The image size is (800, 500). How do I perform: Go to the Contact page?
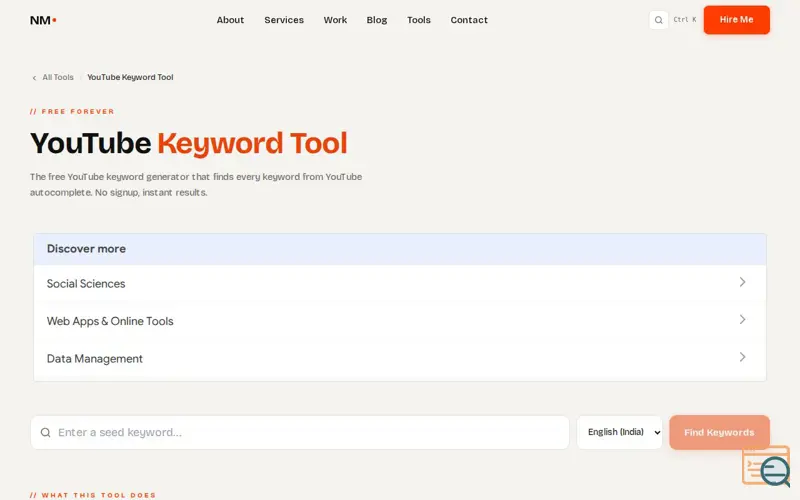[469, 20]
